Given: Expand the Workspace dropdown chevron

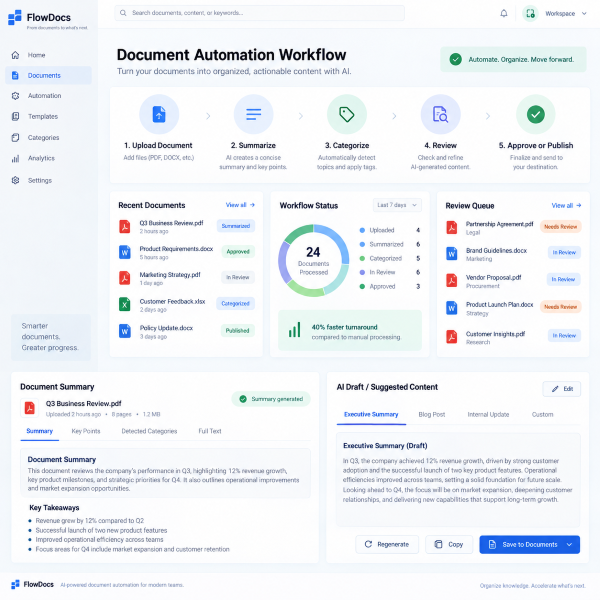Looking at the screenshot, I should (584, 13).
